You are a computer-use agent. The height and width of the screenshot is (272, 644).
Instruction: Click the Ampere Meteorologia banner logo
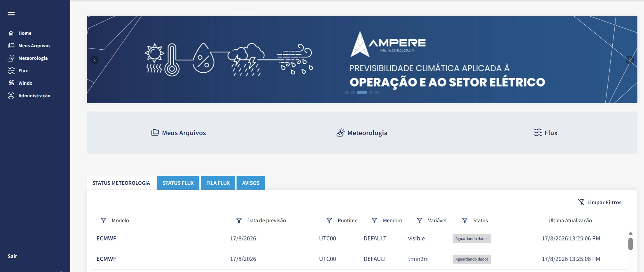click(388, 44)
